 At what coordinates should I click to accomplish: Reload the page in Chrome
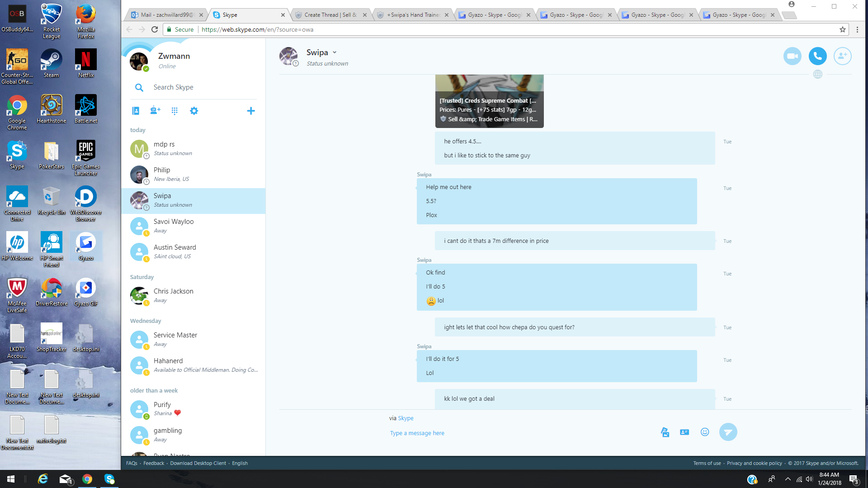coord(155,29)
